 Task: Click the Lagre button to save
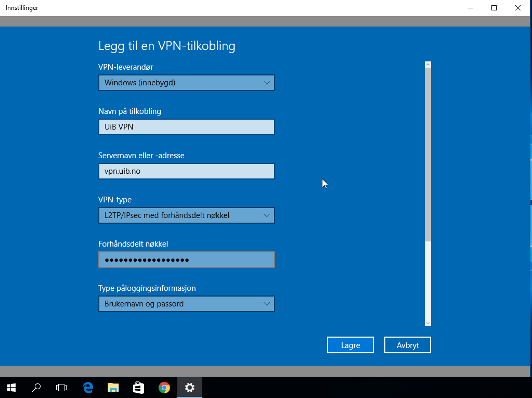(x=350, y=345)
